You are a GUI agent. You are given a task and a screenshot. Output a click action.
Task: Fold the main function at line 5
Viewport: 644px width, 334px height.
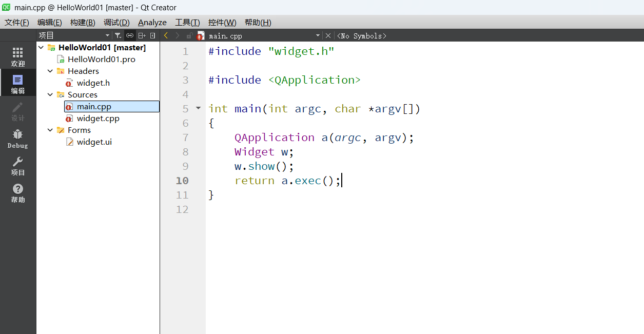199,108
